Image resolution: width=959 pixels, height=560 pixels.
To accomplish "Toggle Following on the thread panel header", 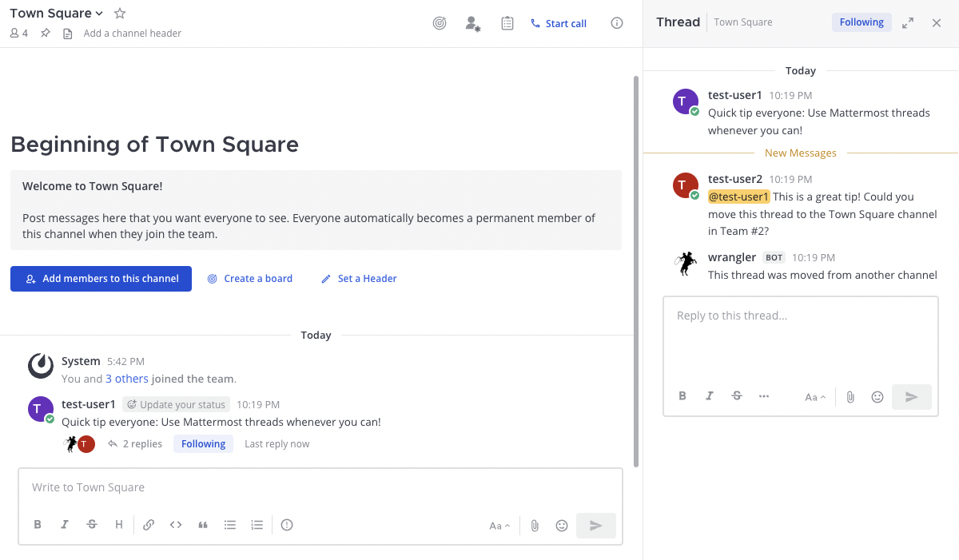I will click(861, 22).
